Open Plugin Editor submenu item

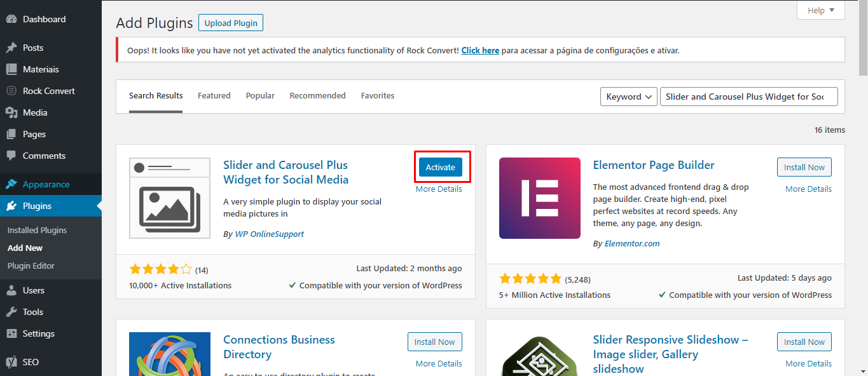click(31, 265)
